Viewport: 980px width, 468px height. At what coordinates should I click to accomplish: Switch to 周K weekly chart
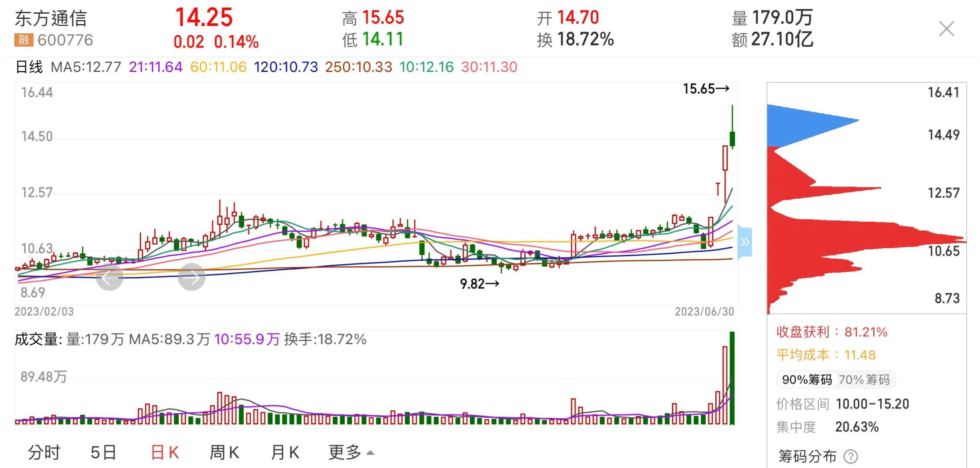pos(224,453)
